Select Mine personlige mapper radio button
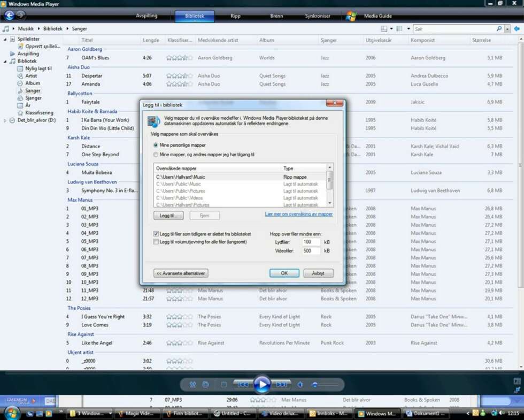 [x=156, y=145]
